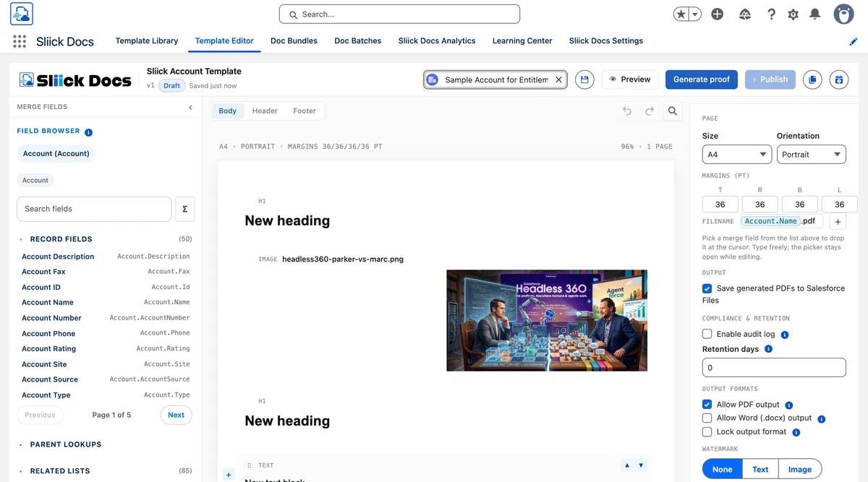Viewport: 868px width, 482px height.
Task: Click the Lock output format info icon
Action: click(x=796, y=432)
